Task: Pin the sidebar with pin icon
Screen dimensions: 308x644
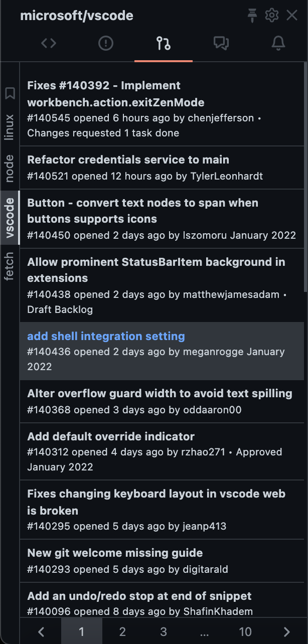Action: [252, 16]
